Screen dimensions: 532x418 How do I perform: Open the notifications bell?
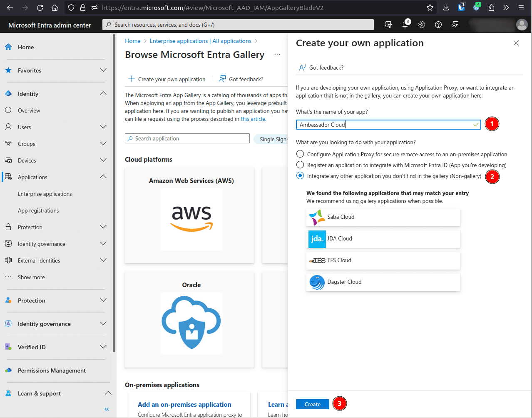pyautogui.click(x=405, y=25)
